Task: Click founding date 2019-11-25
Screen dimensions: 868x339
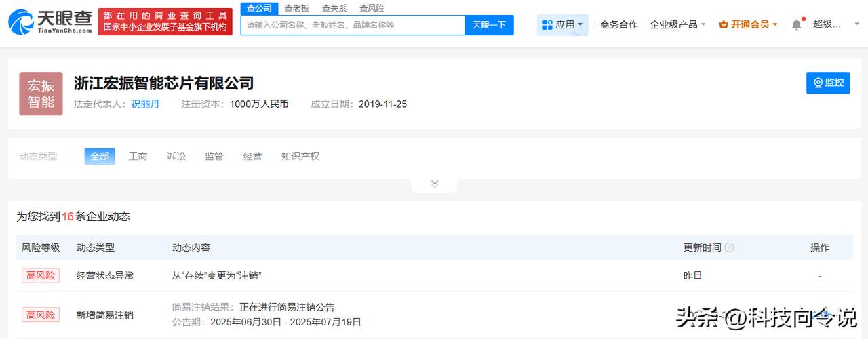Action: [382, 104]
